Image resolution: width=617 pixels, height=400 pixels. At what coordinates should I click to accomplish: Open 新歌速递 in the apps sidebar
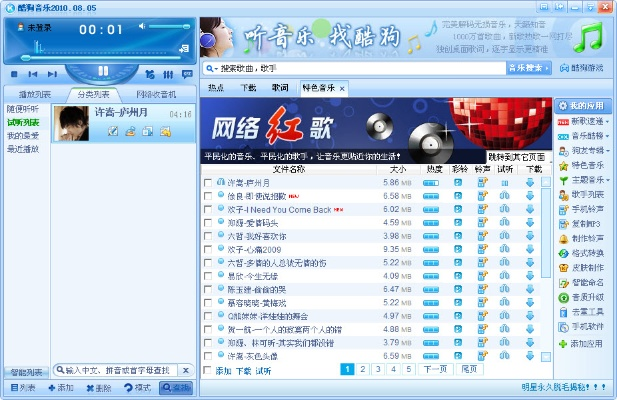583,122
